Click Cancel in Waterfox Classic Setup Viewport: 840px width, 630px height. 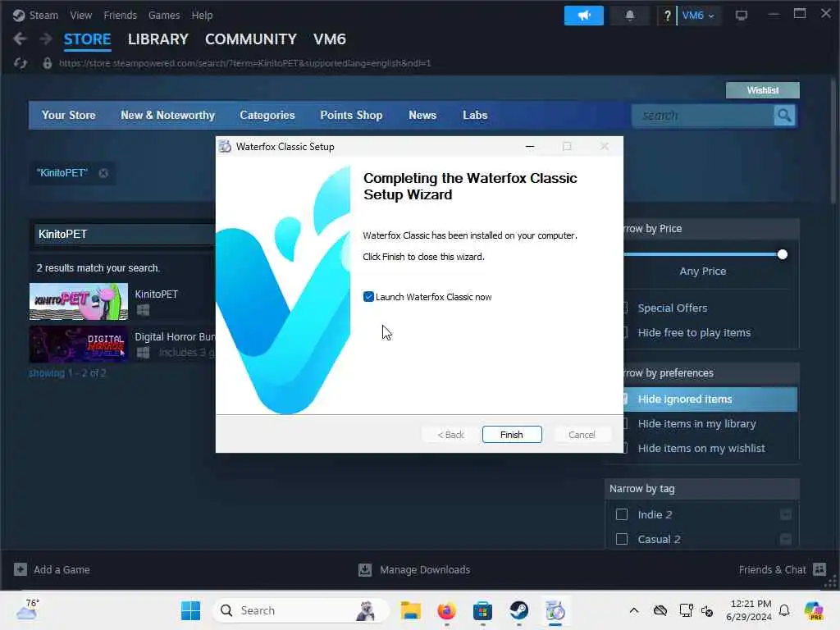582,435
